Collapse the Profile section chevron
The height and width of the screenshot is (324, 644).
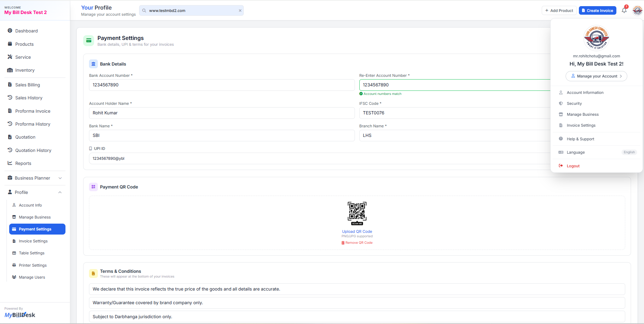point(60,192)
